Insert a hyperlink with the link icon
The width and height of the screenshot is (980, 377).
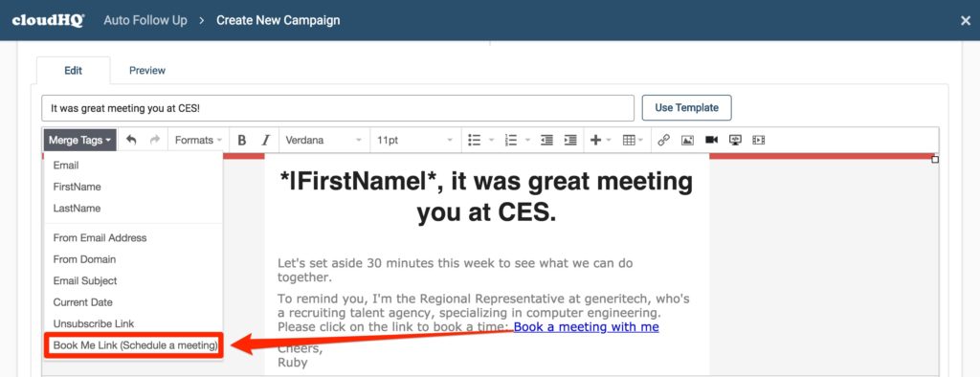tap(664, 140)
